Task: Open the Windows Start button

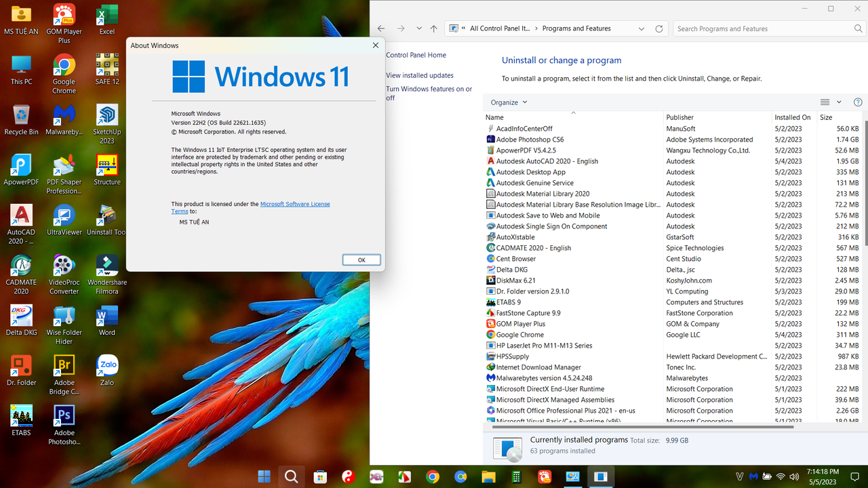Action: [264, 476]
